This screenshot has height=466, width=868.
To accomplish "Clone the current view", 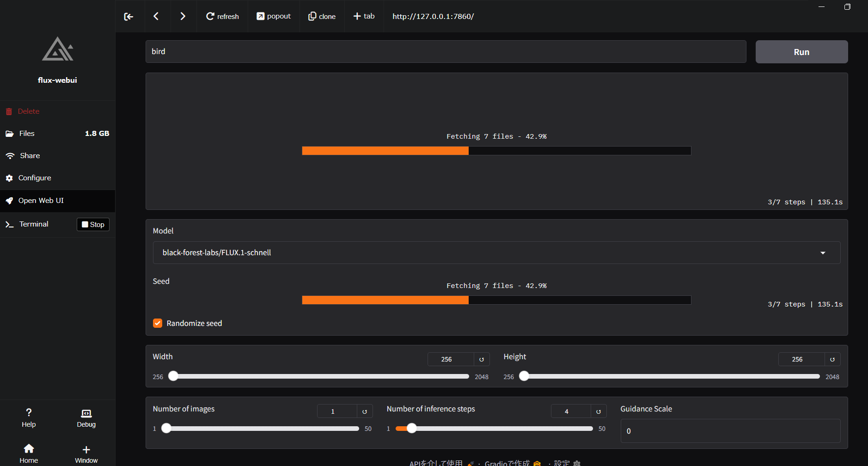I will pos(322,16).
